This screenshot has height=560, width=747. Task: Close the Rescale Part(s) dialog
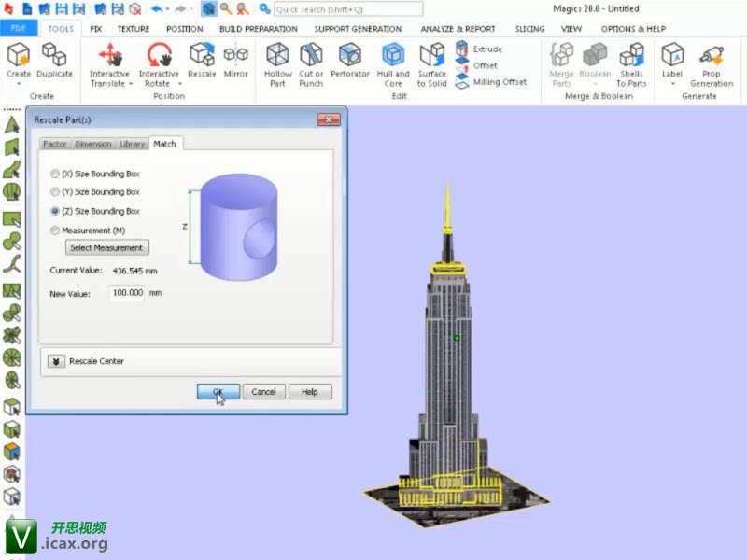[329, 119]
